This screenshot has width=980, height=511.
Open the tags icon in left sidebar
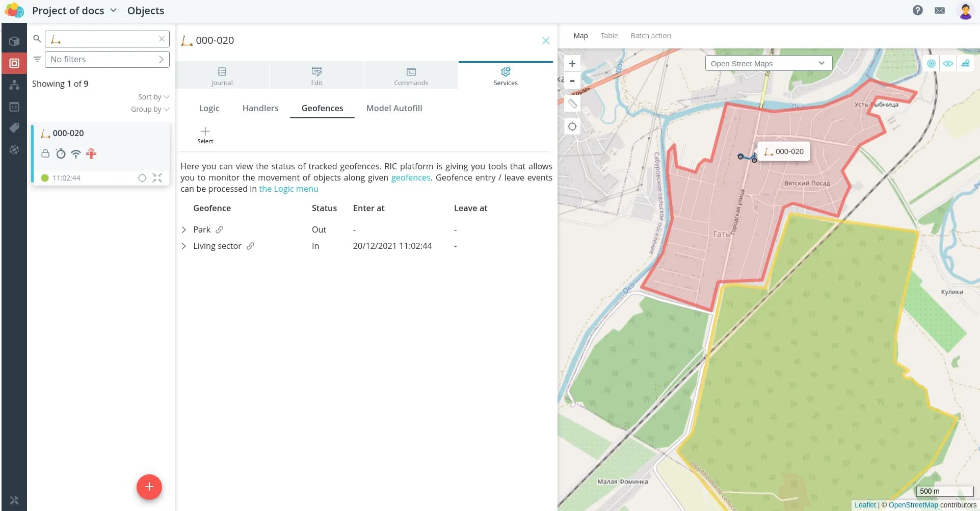[14, 127]
